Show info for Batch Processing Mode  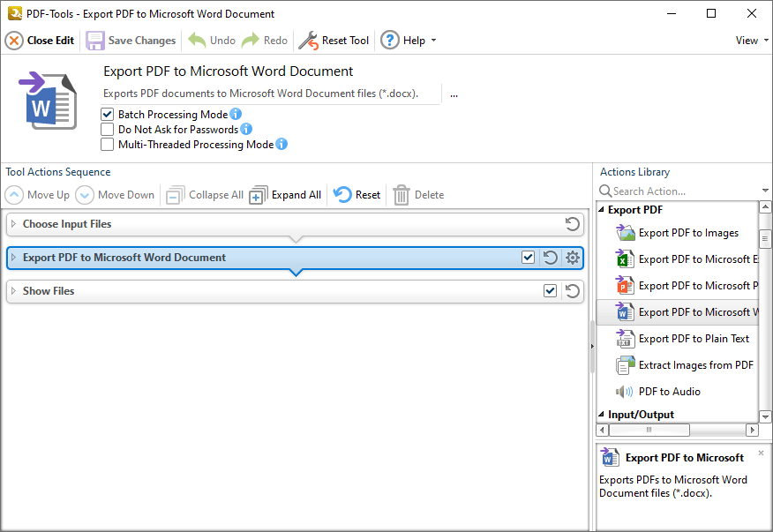coord(236,114)
